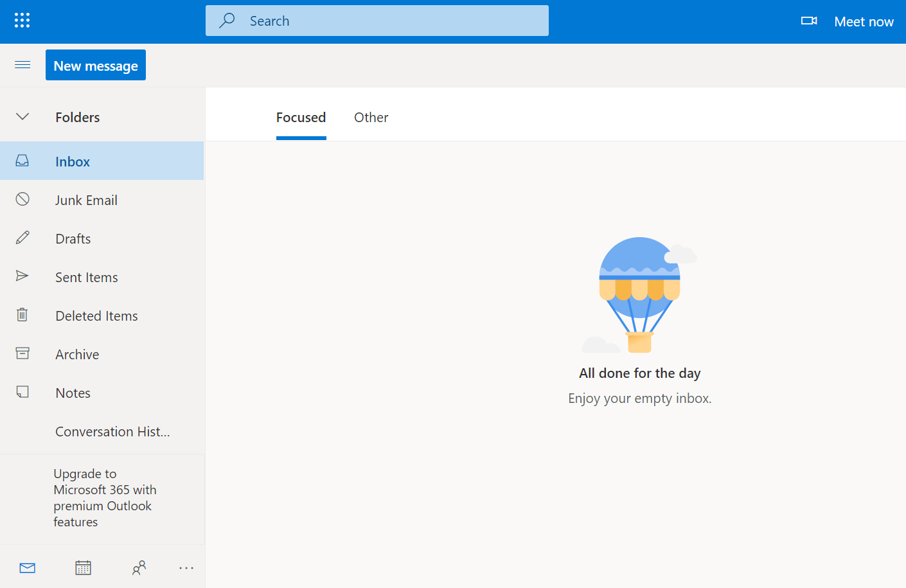Open the Calendar from bottom navigation

click(x=83, y=567)
